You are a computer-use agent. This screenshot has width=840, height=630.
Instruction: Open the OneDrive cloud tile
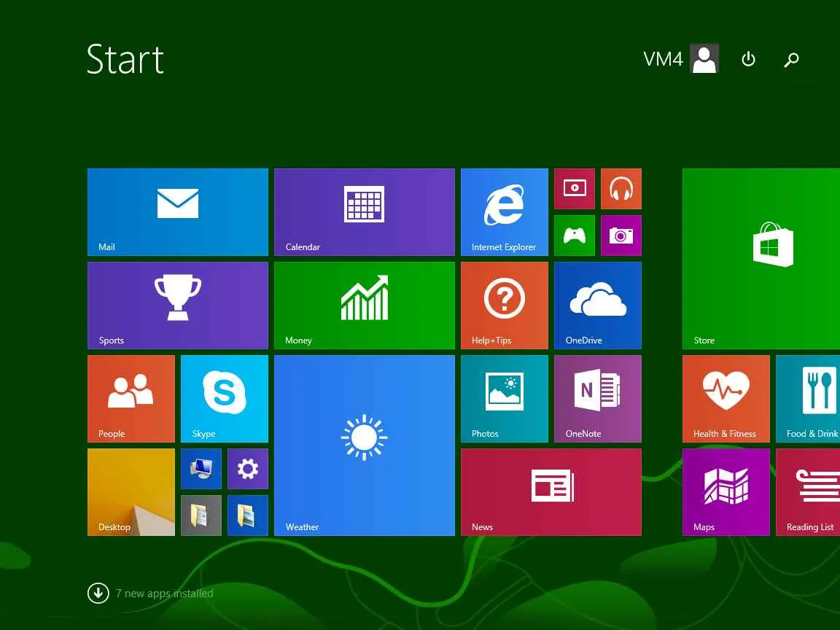coord(598,306)
